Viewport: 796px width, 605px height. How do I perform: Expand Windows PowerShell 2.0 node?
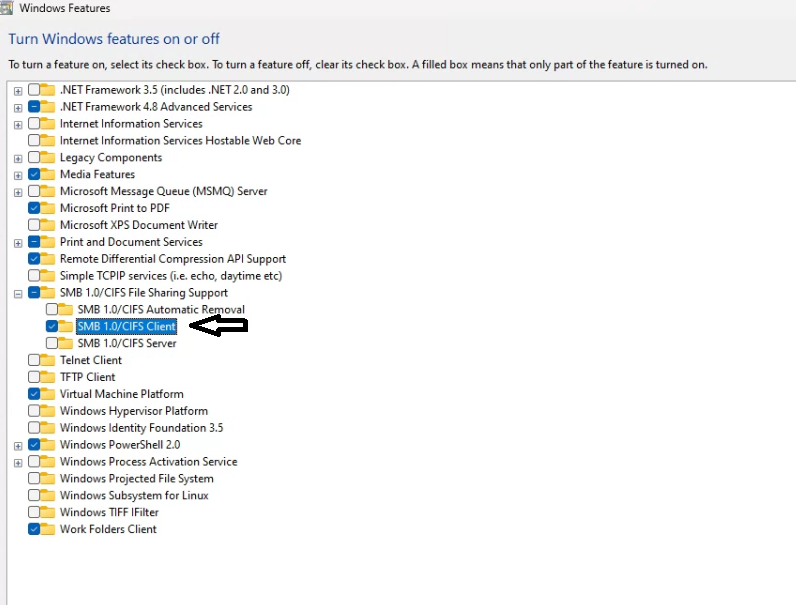[x=18, y=446]
